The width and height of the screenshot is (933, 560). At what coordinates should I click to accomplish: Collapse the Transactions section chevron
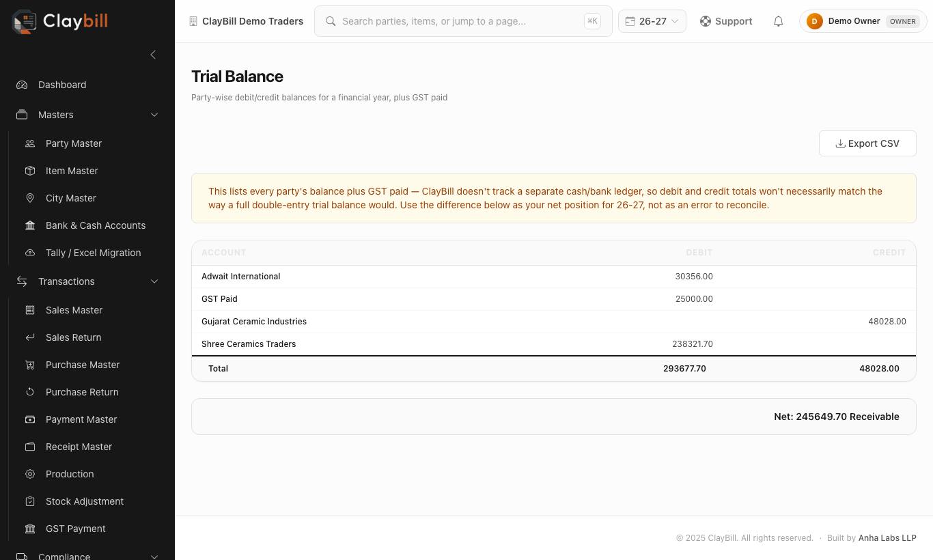[x=154, y=281]
